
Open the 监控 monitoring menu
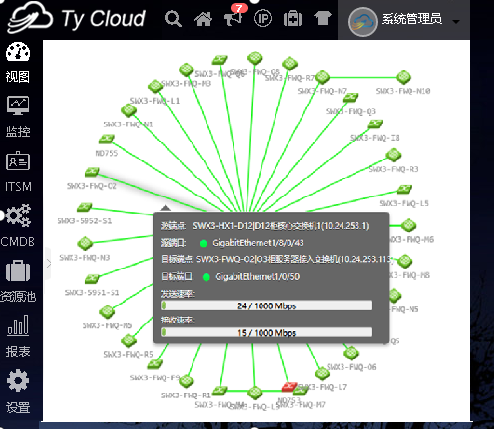click(x=18, y=117)
